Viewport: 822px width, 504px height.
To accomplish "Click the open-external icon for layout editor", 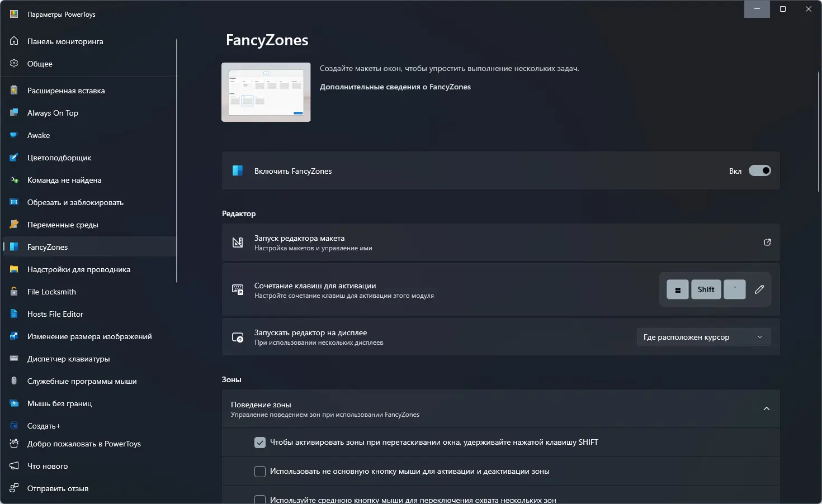I will pyautogui.click(x=767, y=242).
